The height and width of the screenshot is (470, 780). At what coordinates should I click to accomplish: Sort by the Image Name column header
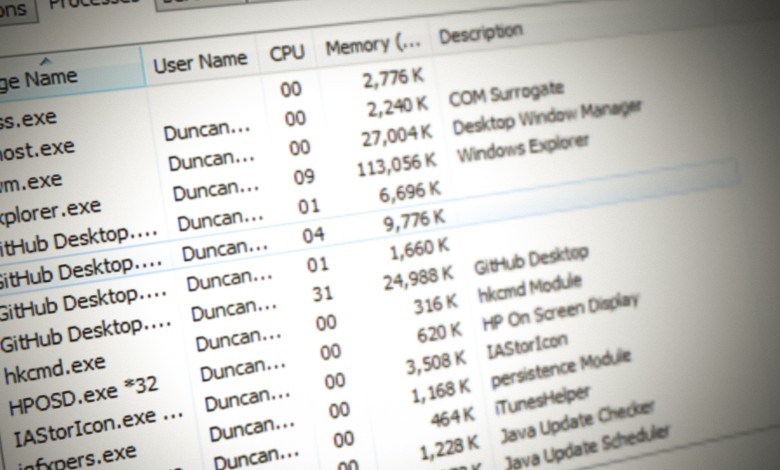click(39, 80)
